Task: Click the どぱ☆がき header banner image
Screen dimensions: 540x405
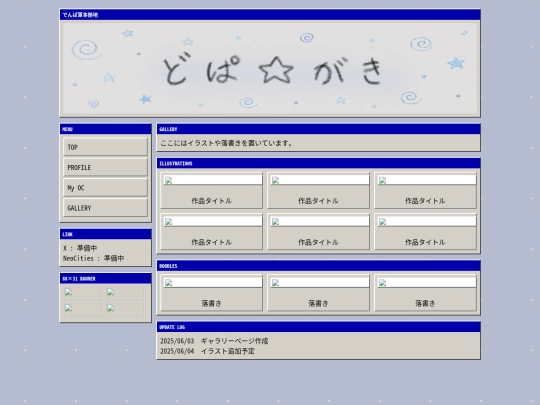Action: point(270,69)
